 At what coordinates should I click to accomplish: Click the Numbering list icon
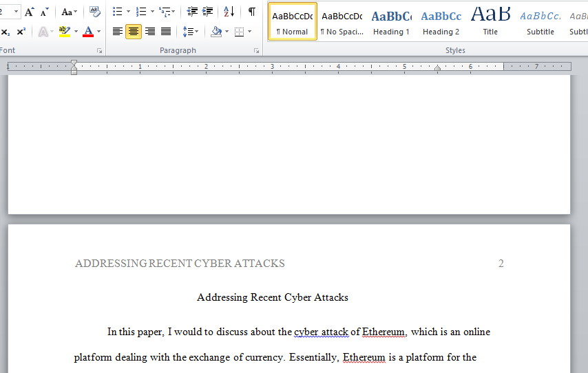(x=141, y=12)
